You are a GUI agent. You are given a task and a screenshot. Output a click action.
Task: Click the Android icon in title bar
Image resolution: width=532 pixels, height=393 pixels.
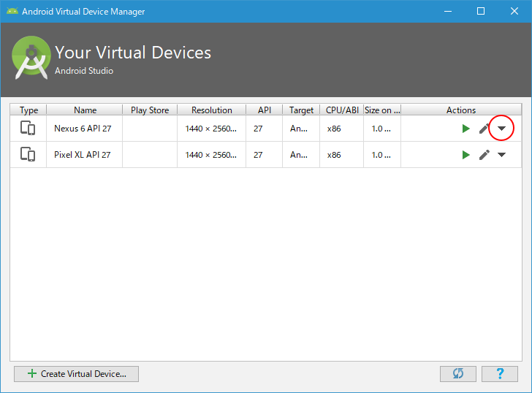[x=12, y=11]
